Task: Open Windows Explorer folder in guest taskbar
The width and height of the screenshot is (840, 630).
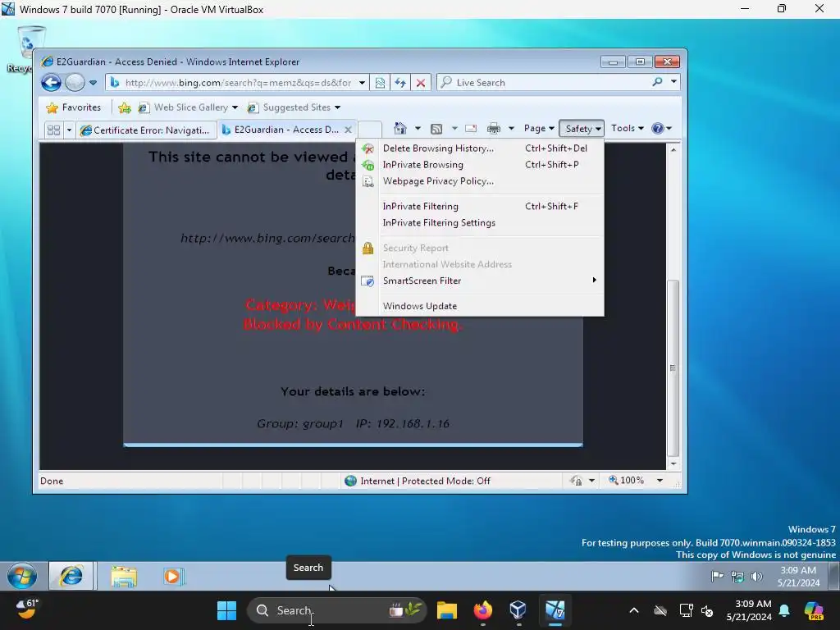Action: click(x=125, y=577)
